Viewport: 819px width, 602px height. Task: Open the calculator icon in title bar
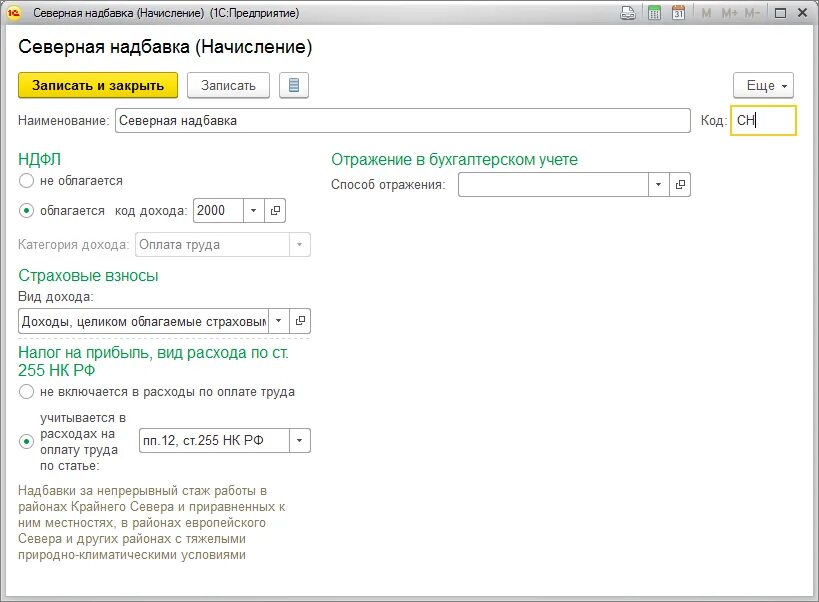click(654, 13)
